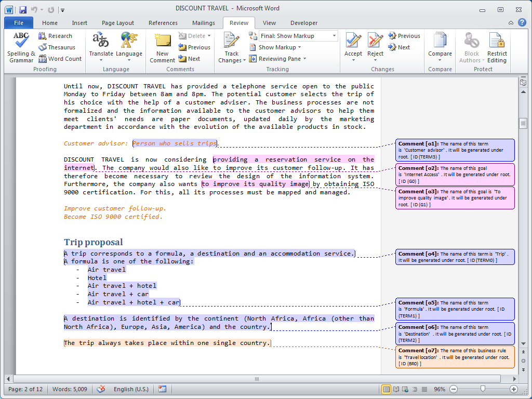Click the Track Changes icon

(231, 41)
